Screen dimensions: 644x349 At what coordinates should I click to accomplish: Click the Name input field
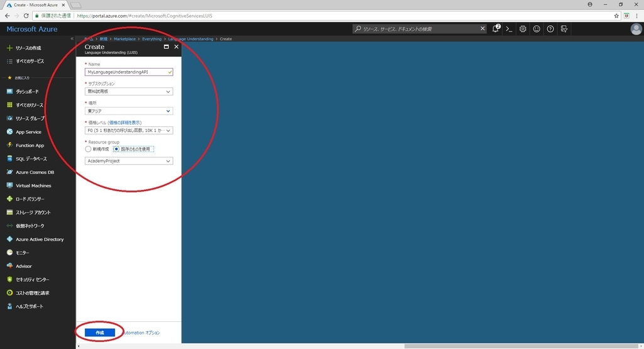[128, 72]
